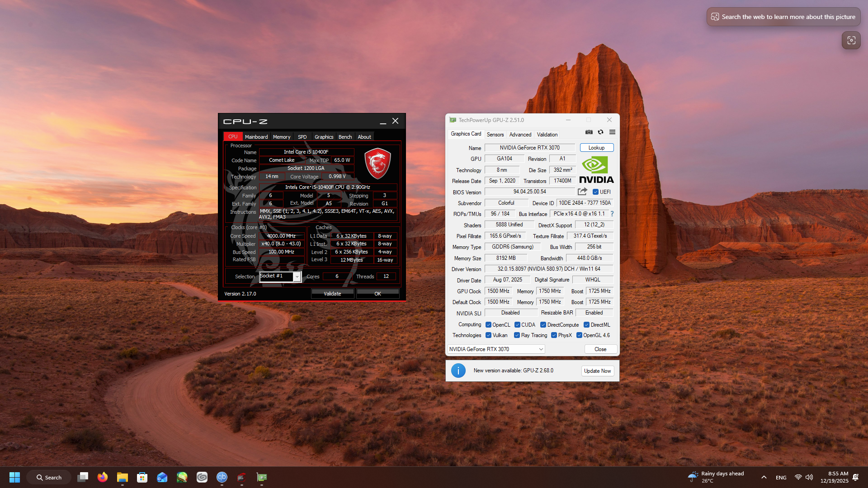Toggle the Ray Tracing checkbox
The height and width of the screenshot is (488, 868).
click(x=517, y=335)
